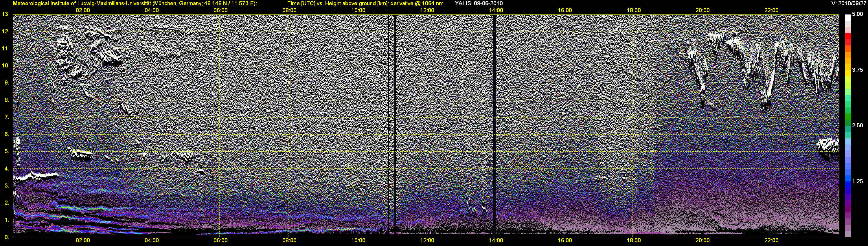
Task: Click the 16:00 label on the upper time axis
Action: (x=565, y=10)
